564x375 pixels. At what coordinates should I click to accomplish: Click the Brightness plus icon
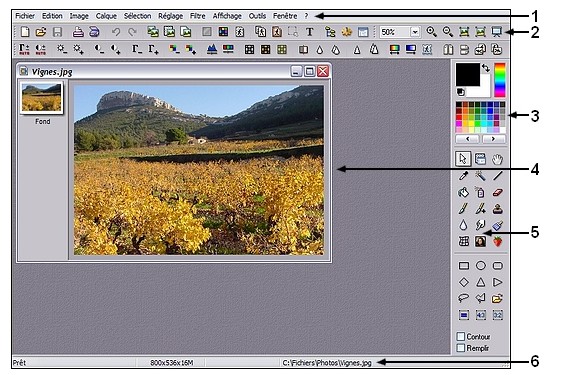78,49
